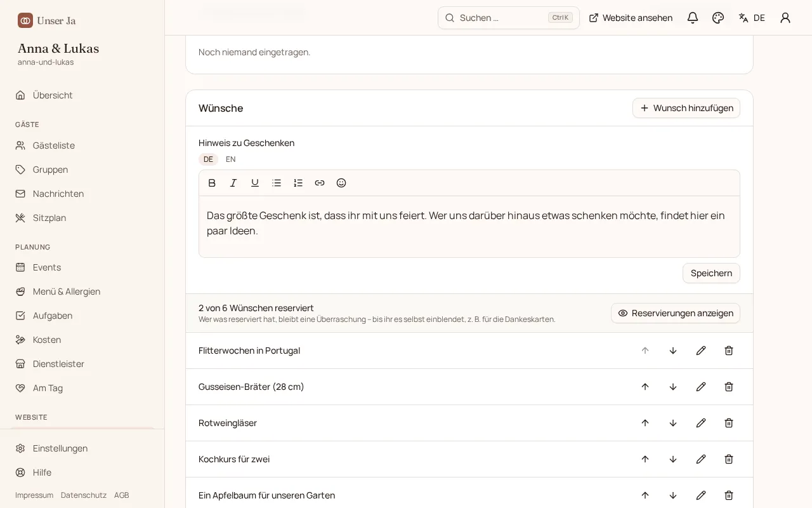Insert a link in the editor

pyautogui.click(x=320, y=183)
